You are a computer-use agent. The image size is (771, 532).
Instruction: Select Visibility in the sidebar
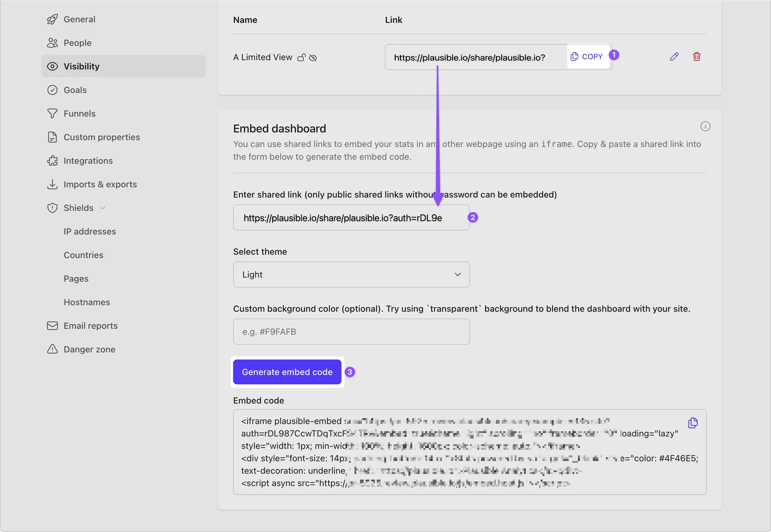pos(123,66)
